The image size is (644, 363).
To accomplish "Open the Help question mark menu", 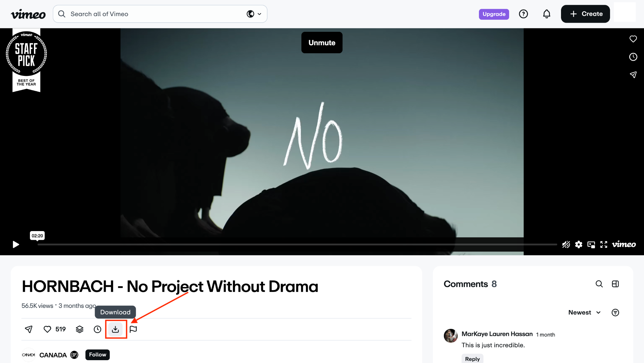I will click(x=523, y=14).
